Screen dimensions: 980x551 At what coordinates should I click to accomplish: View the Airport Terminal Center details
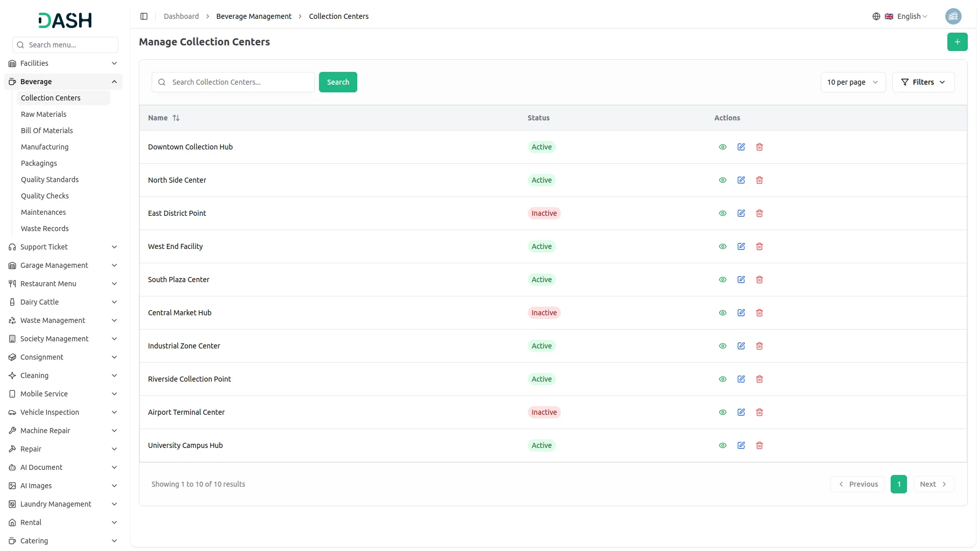coord(723,412)
